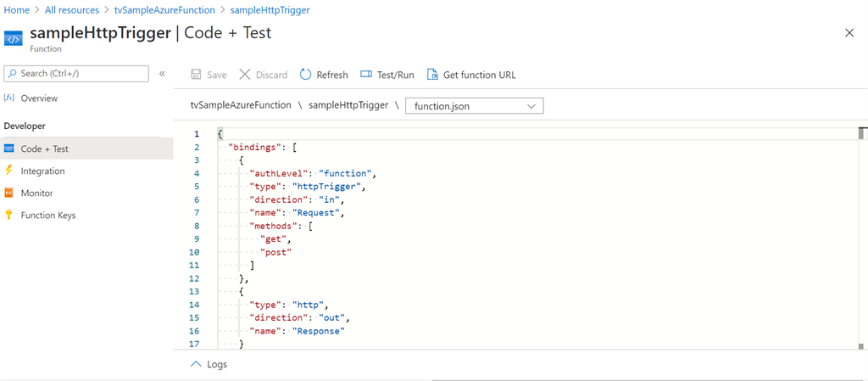The image size is (868, 381).
Task: Click the "function" value on line 4
Action: 345,173
